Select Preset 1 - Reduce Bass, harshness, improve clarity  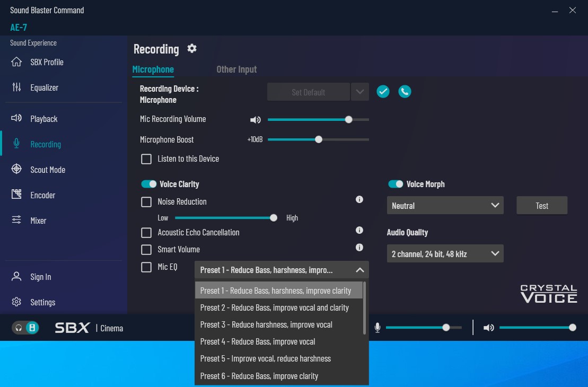[279, 291]
